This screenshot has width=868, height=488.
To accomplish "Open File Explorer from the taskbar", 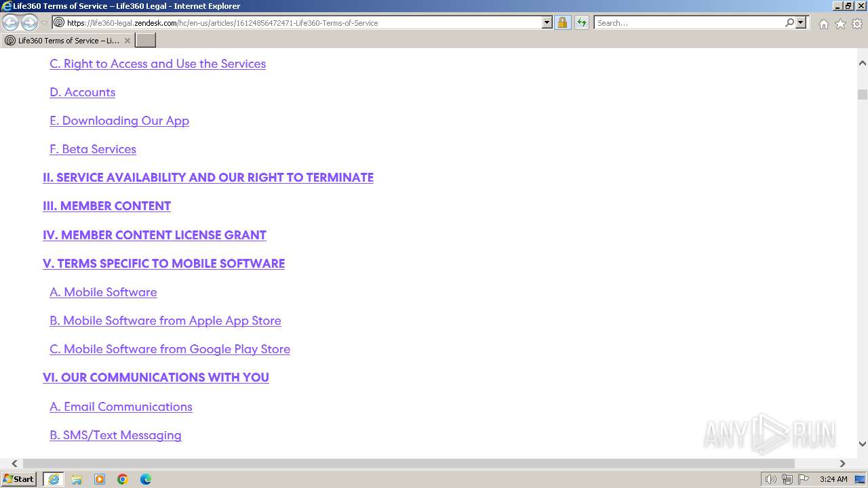I will point(77,479).
